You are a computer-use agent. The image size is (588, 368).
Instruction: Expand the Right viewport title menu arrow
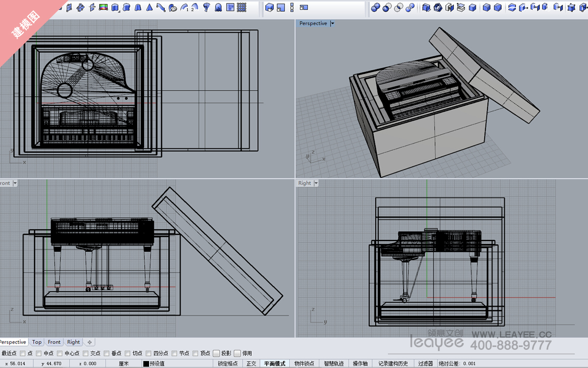pyautogui.click(x=316, y=183)
